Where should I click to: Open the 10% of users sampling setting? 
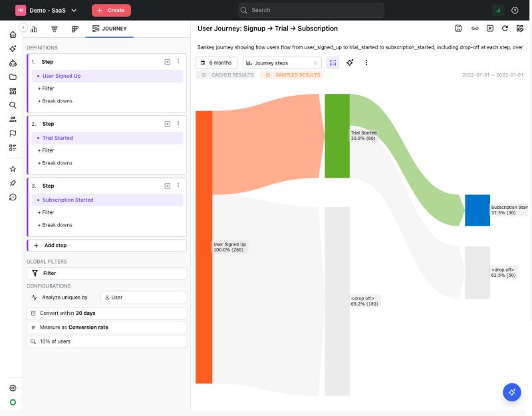pos(106,341)
